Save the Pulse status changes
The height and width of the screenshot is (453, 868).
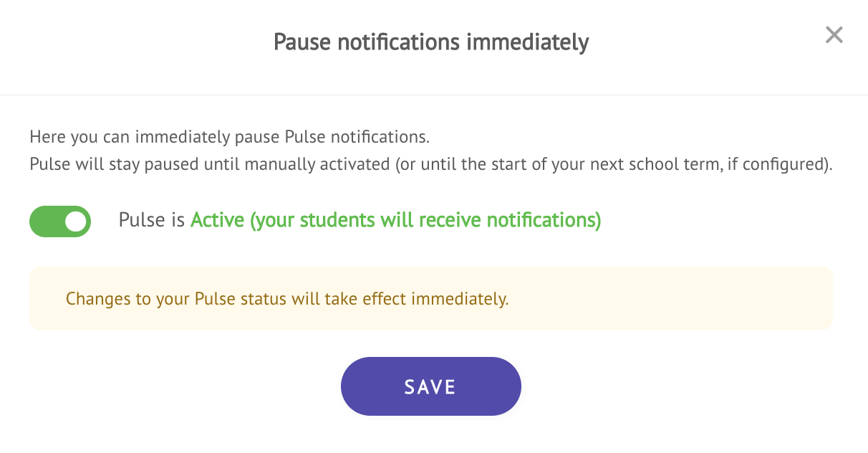430,387
